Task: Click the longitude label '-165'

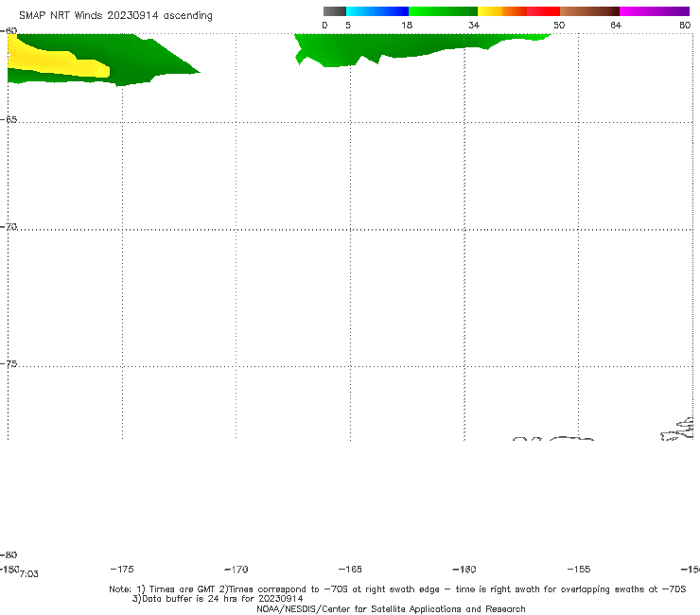Action: pyautogui.click(x=350, y=570)
